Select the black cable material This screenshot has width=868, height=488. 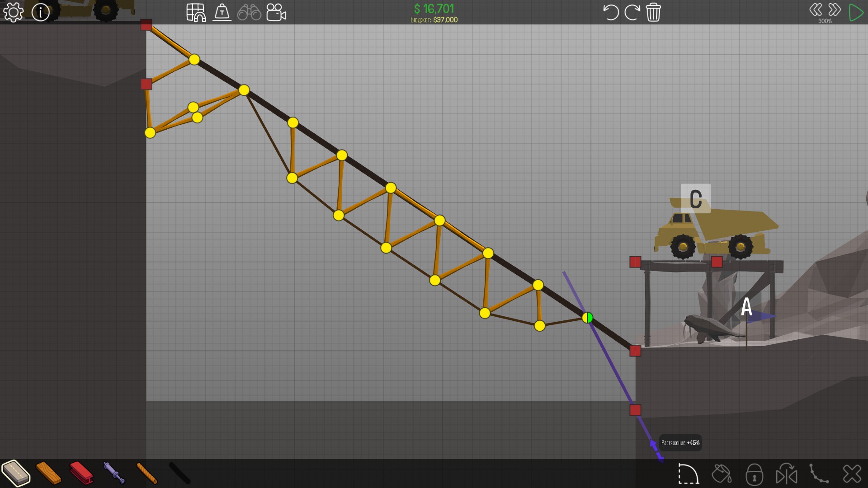coord(179,473)
